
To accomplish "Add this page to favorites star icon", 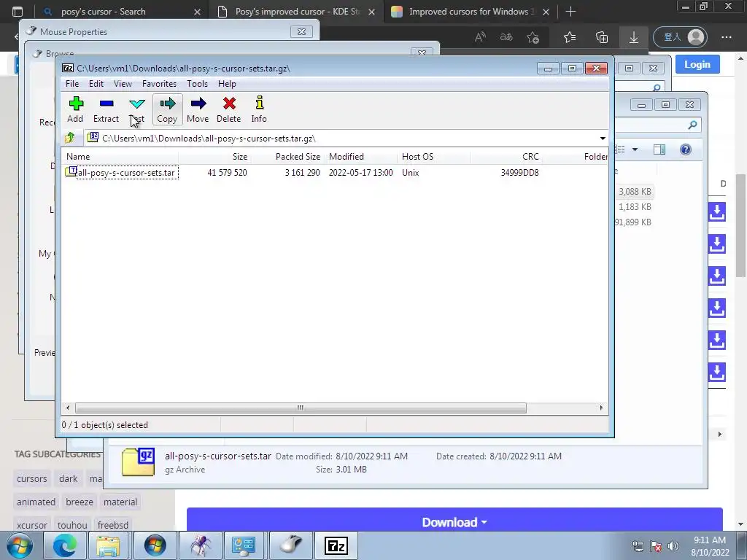I will (x=533, y=37).
